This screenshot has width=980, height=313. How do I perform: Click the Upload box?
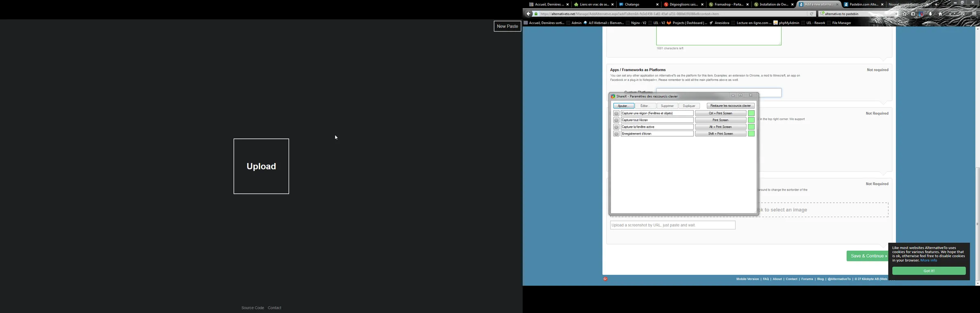point(261,166)
